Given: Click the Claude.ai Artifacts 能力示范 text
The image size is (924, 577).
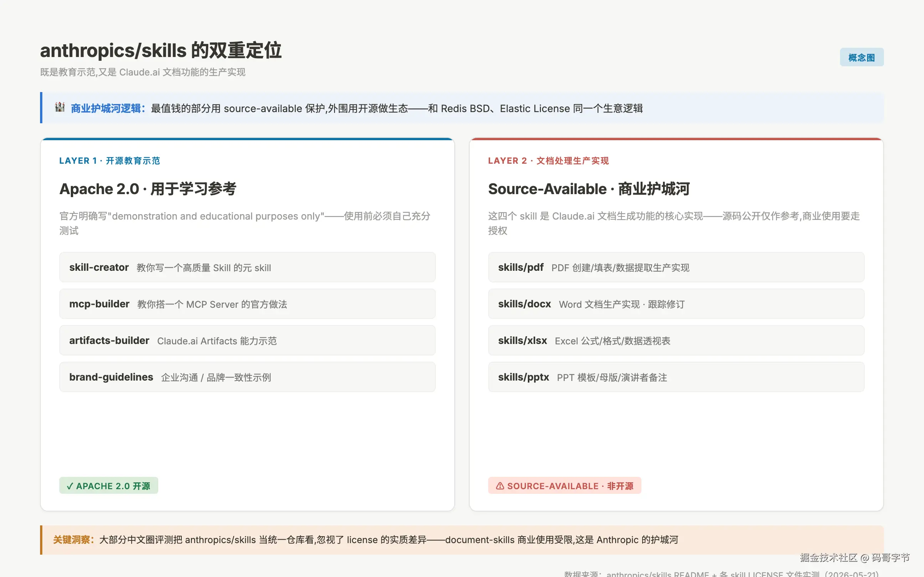Looking at the screenshot, I should point(217,341).
